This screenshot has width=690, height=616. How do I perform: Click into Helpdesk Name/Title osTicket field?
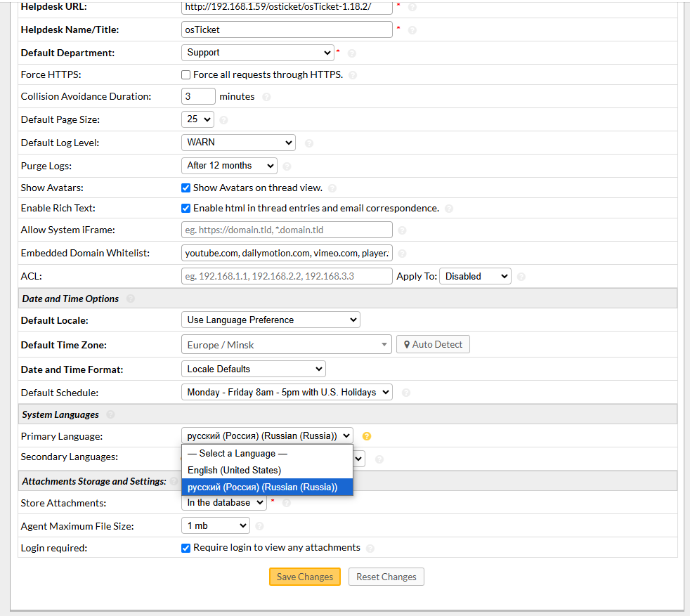click(287, 30)
